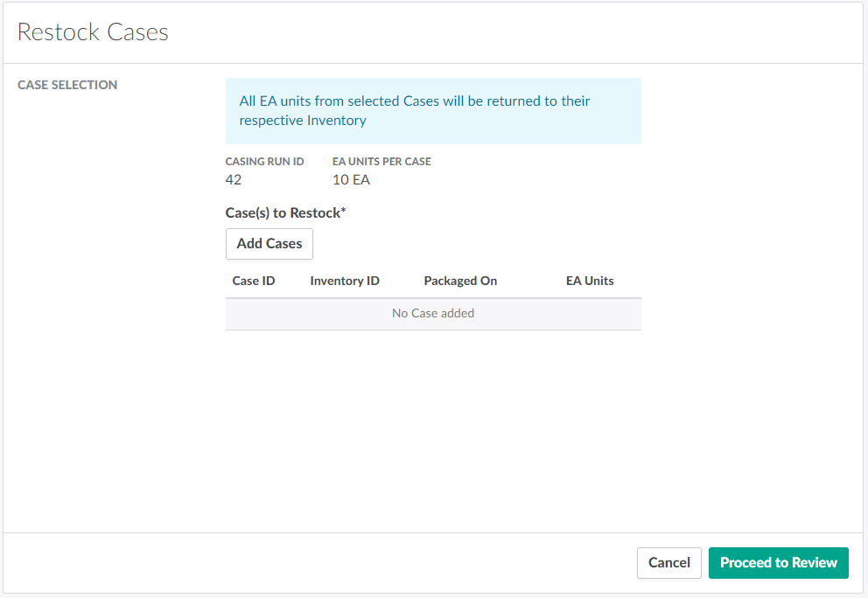Click the required asterisk after Case(s) to Restock
The height and width of the screenshot is (598, 868).
(x=344, y=212)
